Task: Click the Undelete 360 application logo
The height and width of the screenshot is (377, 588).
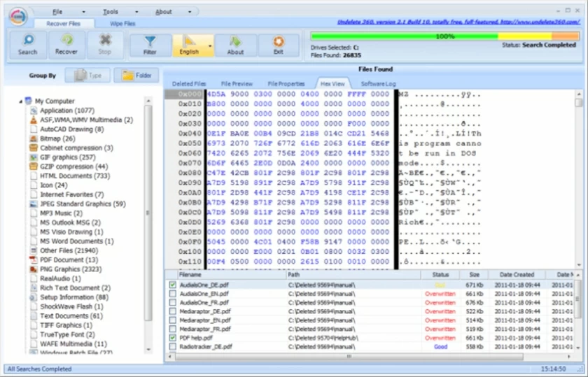Action: tap(18, 17)
